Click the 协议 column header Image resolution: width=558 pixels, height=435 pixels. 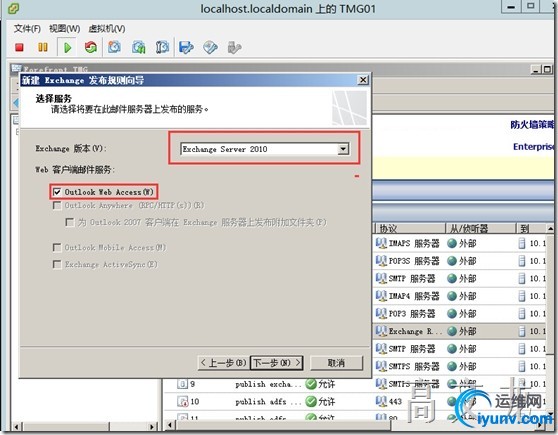(409, 229)
